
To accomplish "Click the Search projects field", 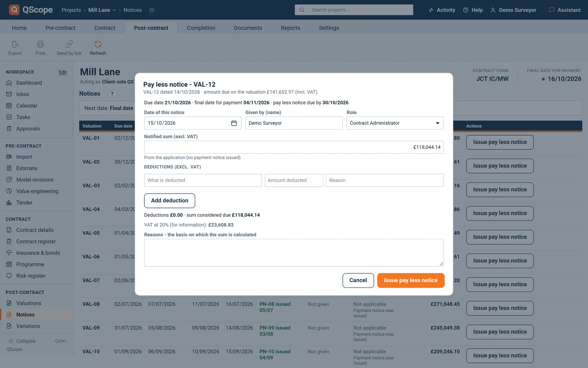I will (354, 10).
